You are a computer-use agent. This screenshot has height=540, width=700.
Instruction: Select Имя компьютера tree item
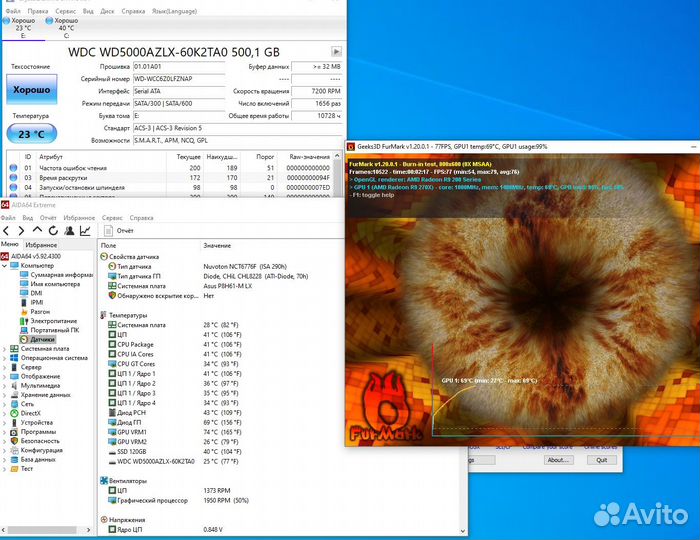click(50, 284)
